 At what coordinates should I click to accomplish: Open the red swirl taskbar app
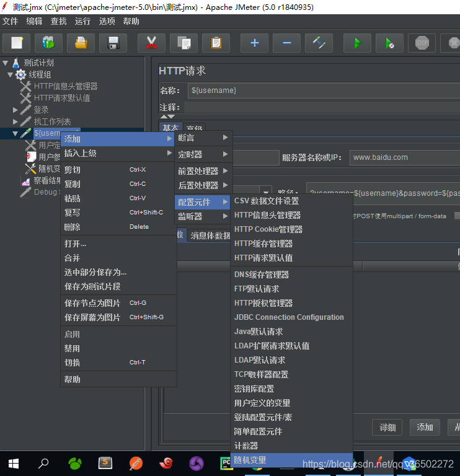tap(166, 464)
